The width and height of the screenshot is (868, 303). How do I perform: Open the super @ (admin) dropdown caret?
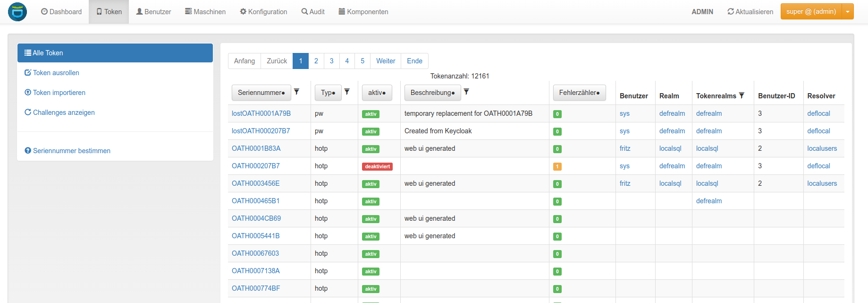(x=848, y=12)
